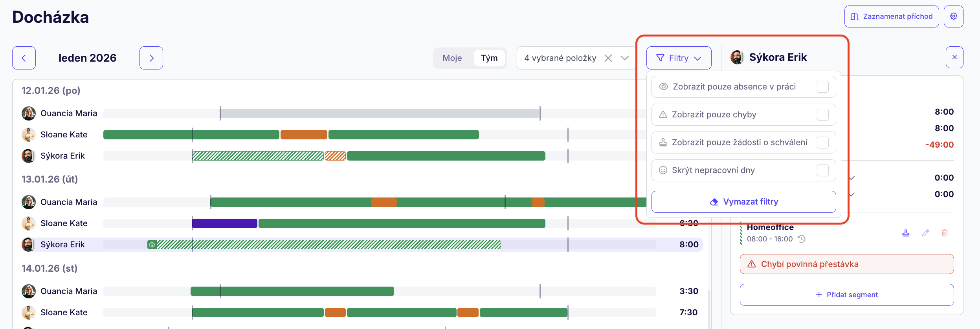This screenshot has width=980, height=329.
Task: Tick 'Skrýt nepracovní dny' checkbox
Action: pos(822,170)
